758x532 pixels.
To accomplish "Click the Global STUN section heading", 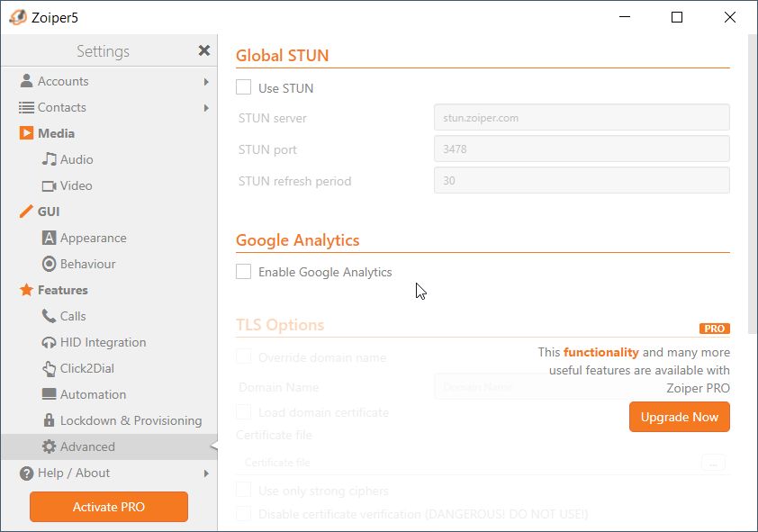I will tap(283, 56).
